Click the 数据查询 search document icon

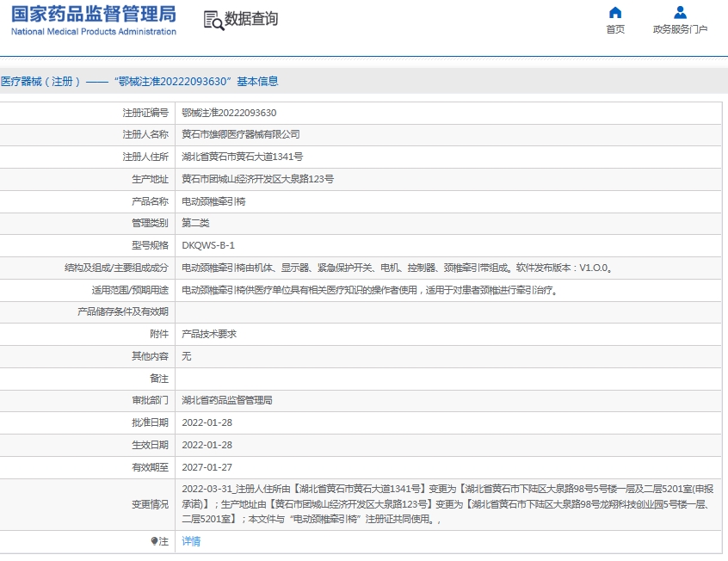click(213, 21)
